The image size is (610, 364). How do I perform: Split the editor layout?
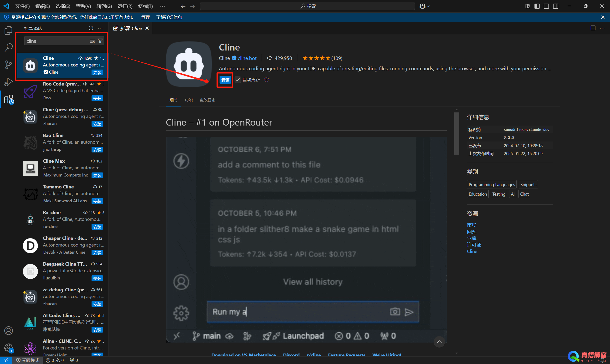click(x=593, y=28)
